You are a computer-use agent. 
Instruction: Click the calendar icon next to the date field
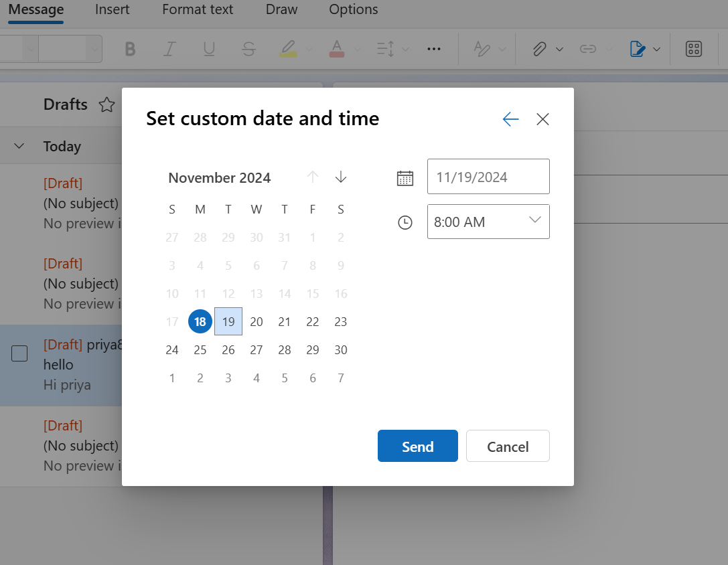(x=405, y=177)
